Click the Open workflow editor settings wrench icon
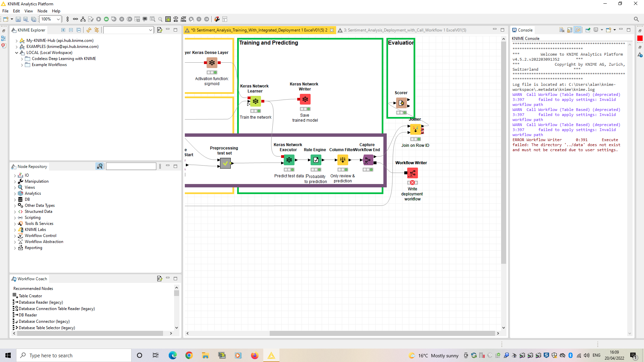This screenshot has width=644, height=362. tap(217, 19)
